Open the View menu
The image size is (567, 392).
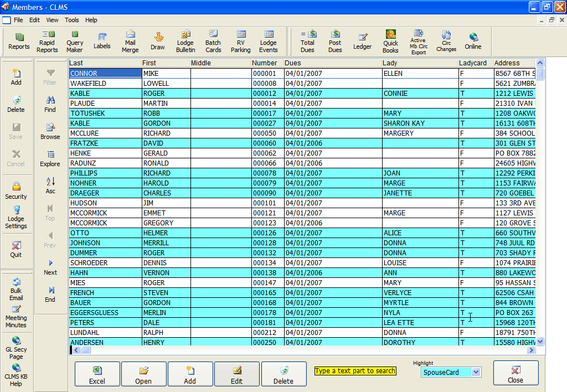tap(52, 20)
